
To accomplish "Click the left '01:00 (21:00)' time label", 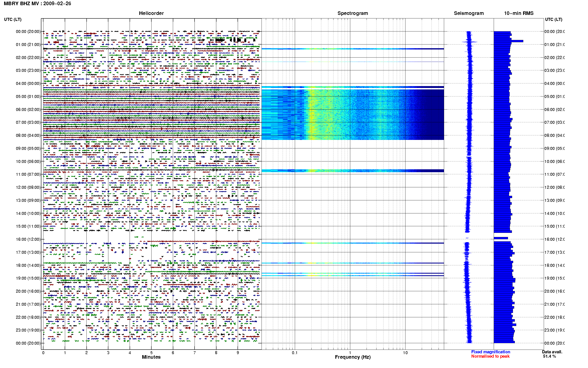I will [28, 44].
